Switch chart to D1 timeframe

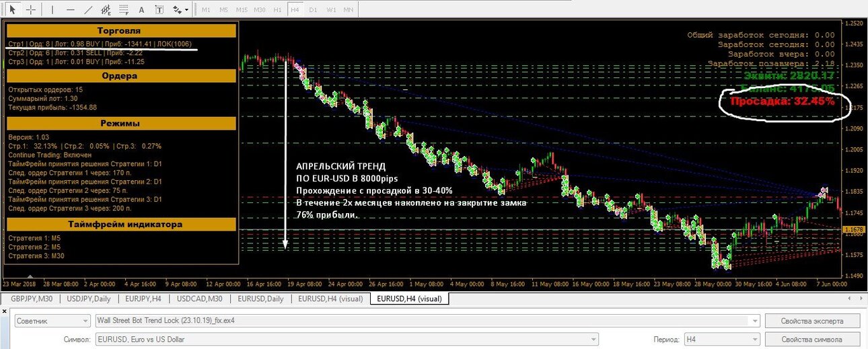tap(313, 10)
